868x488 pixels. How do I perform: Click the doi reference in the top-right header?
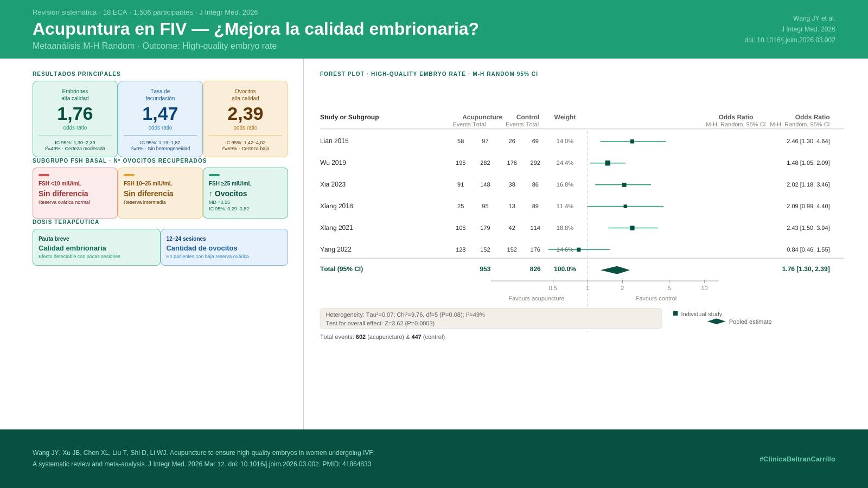tap(789, 40)
